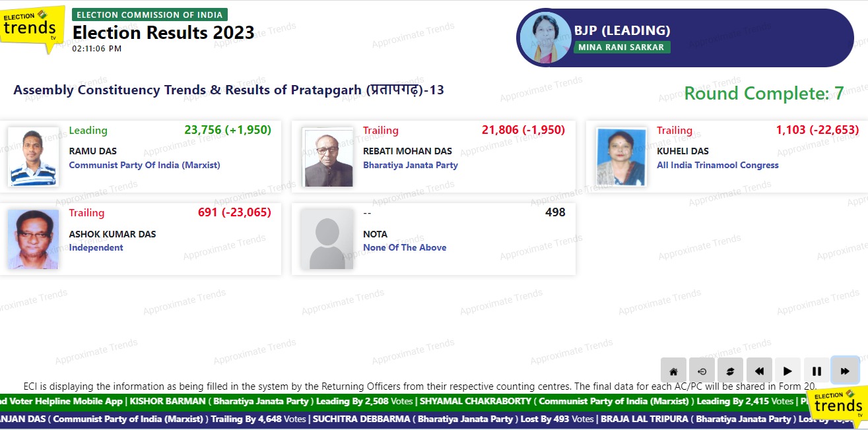Click the Pratapgarh constituency trends heading
This screenshot has height=430, width=868.
coord(229,90)
